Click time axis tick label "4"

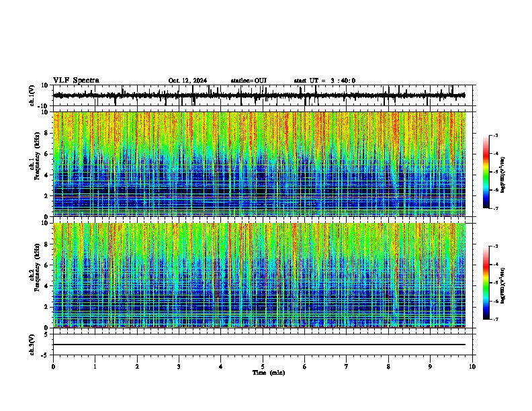[x=220, y=367]
